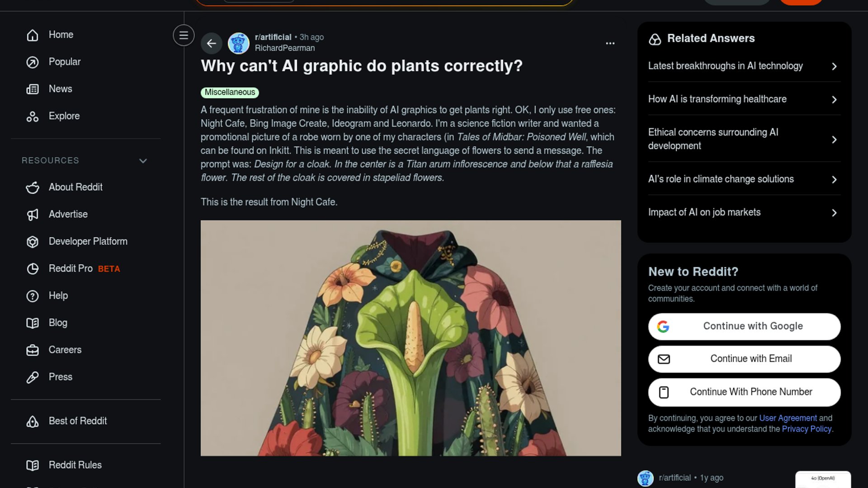Click the Home icon in sidebar
The height and width of the screenshot is (488, 868).
tap(33, 35)
